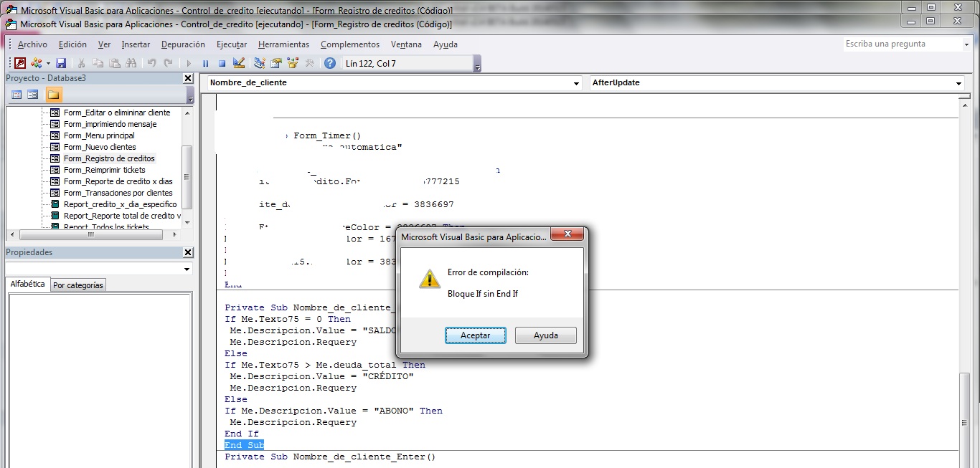980x468 pixels.
Task: Click the highlighted End Sub code line
Action: coord(244,445)
